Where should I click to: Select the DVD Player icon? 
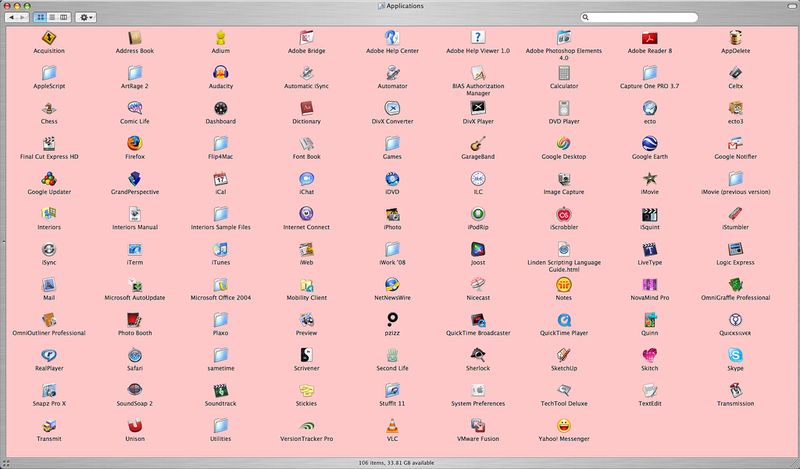[x=564, y=108]
